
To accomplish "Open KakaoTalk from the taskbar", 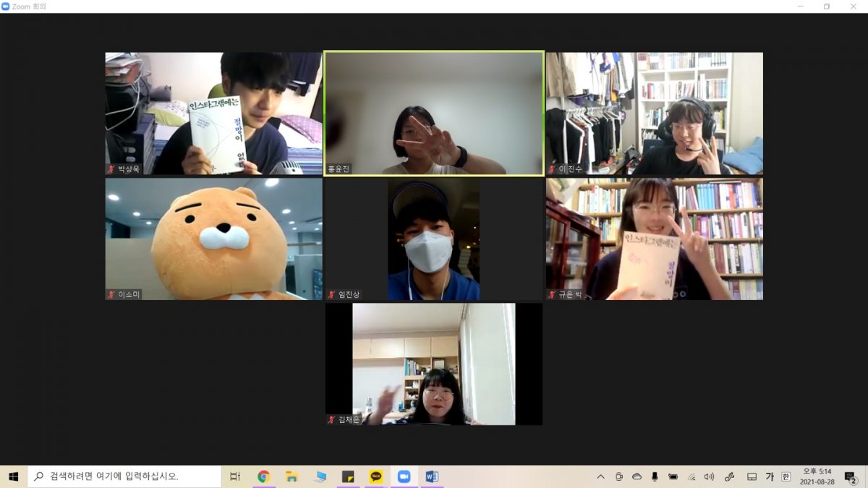I will click(375, 476).
